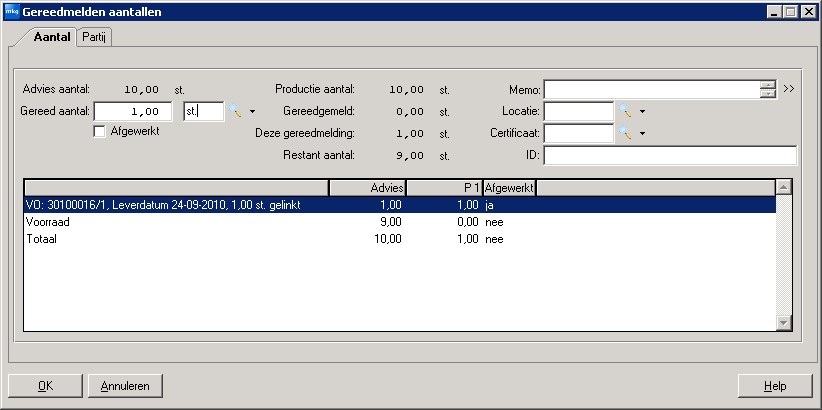Click 'nee' in the Voorraad row

[x=494, y=222]
